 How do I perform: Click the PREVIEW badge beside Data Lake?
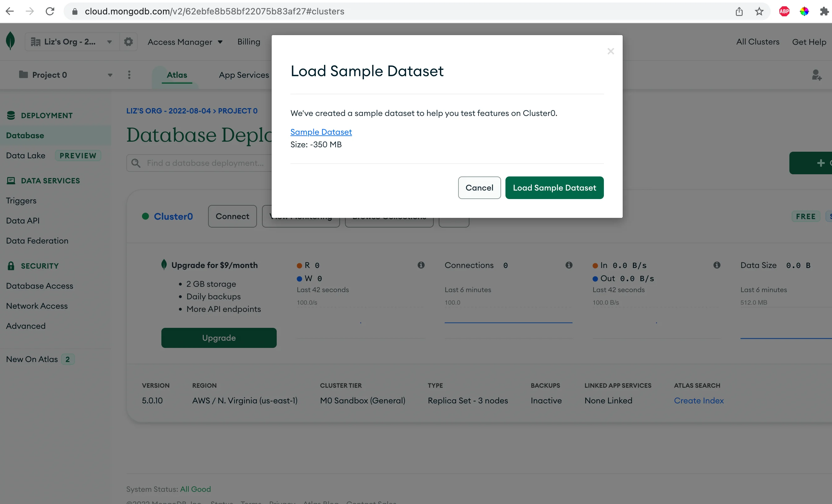[x=78, y=155]
